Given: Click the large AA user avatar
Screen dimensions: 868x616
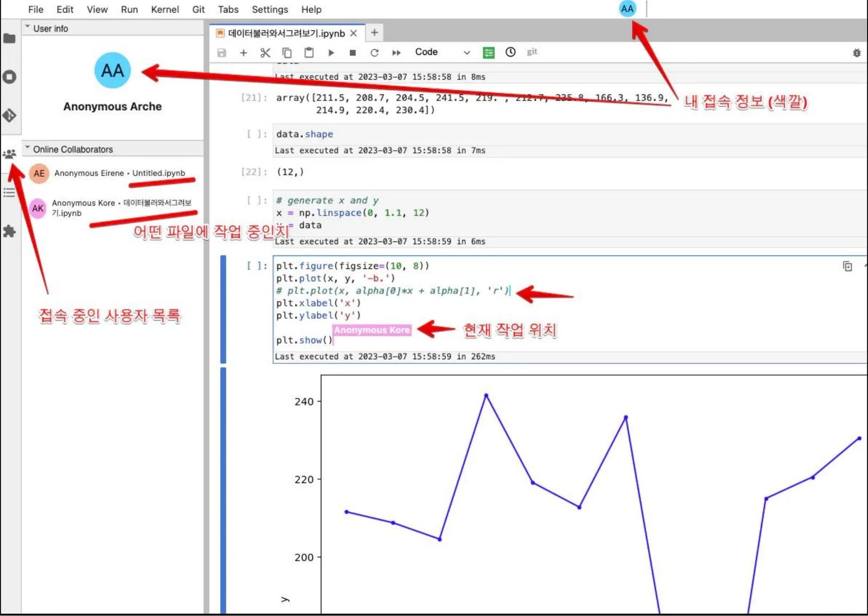Looking at the screenshot, I should [x=112, y=70].
